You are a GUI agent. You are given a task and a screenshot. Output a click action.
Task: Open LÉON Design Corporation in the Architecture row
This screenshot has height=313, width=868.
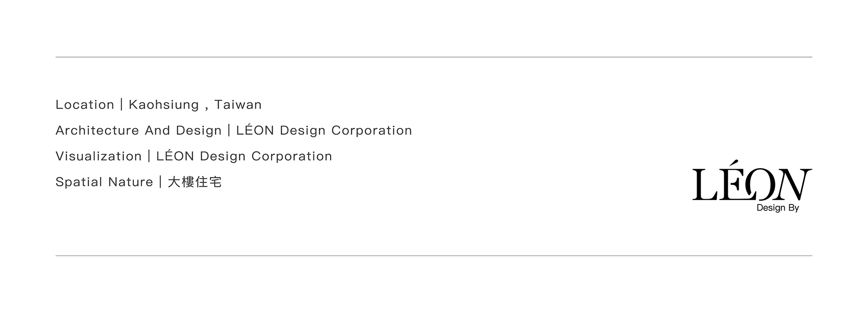pos(324,131)
